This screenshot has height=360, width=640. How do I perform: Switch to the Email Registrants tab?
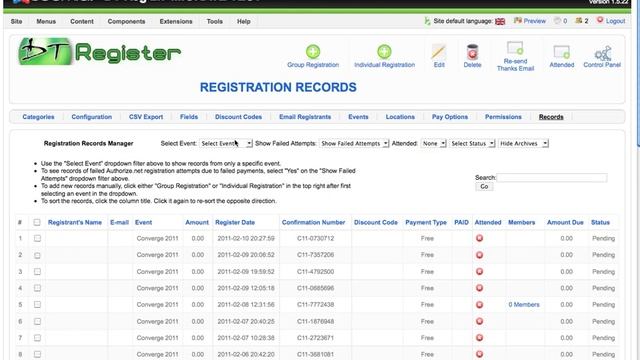305,117
